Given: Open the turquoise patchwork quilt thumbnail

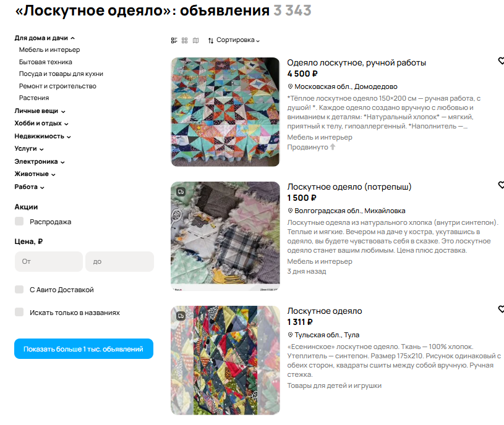Looking at the screenshot, I should pos(225,112).
